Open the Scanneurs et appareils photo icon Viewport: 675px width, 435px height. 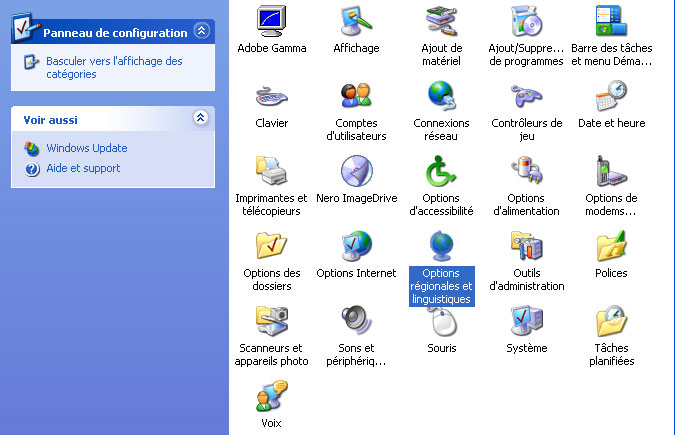pos(272,320)
